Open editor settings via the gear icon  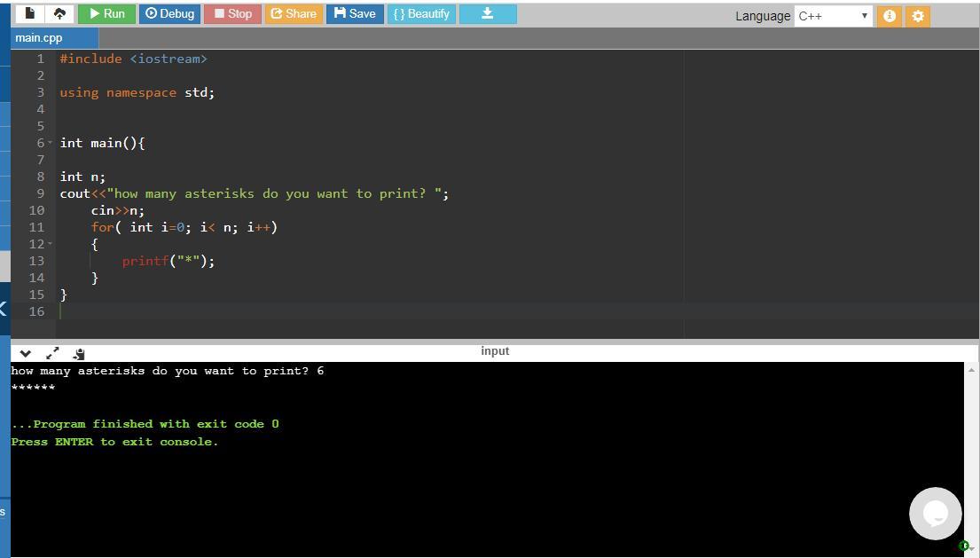(x=918, y=16)
